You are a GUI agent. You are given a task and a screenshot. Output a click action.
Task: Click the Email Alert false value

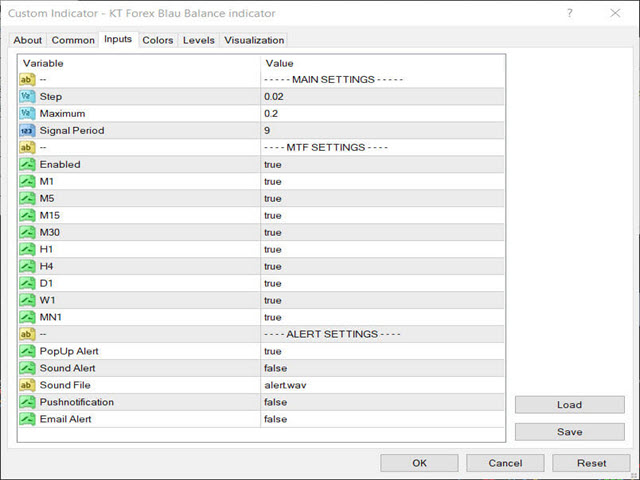click(x=275, y=419)
